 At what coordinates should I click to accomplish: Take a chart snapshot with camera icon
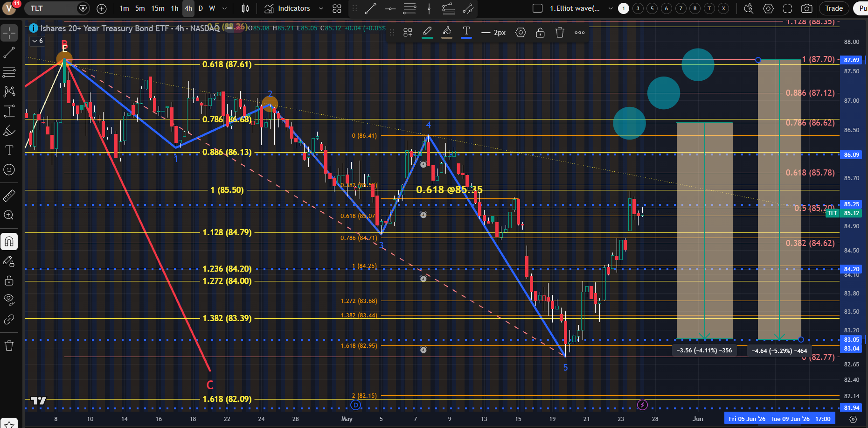tap(807, 8)
